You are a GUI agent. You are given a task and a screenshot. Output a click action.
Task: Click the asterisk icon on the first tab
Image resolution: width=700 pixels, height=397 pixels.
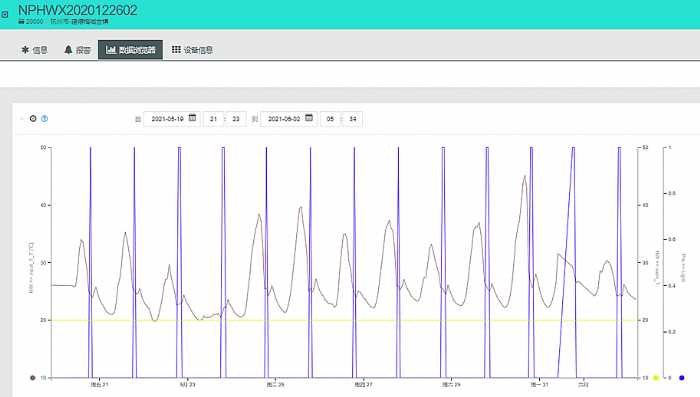(x=25, y=50)
